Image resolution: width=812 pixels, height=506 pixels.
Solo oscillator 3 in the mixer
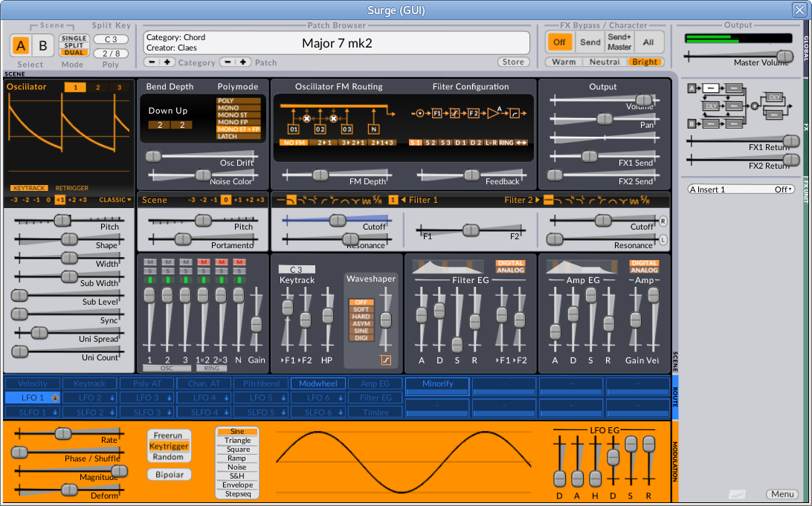[185, 271]
